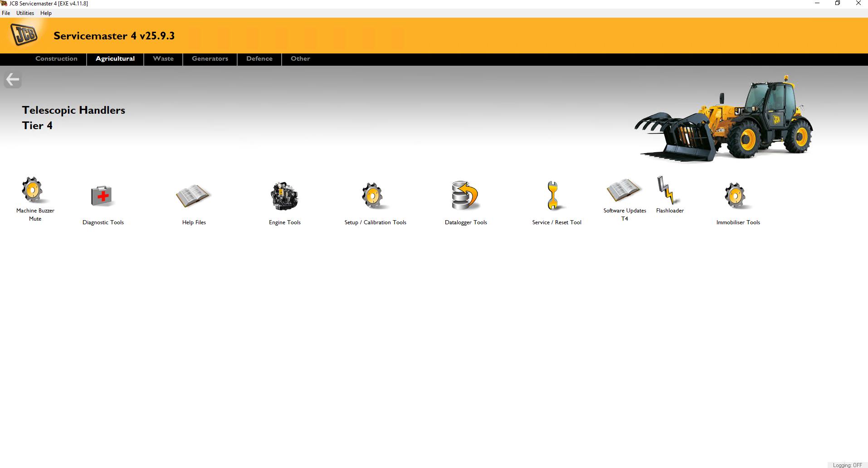Switch to the Construction tab
This screenshot has width=868, height=468.
tap(56, 59)
